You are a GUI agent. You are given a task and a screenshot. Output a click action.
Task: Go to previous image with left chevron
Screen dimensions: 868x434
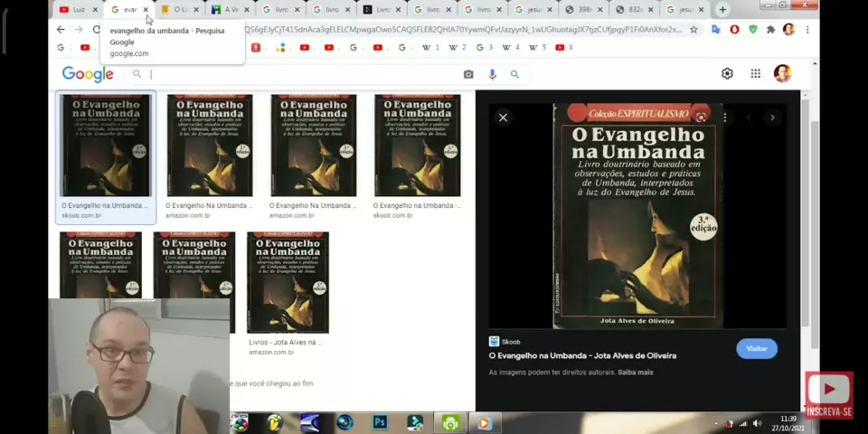tap(749, 118)
